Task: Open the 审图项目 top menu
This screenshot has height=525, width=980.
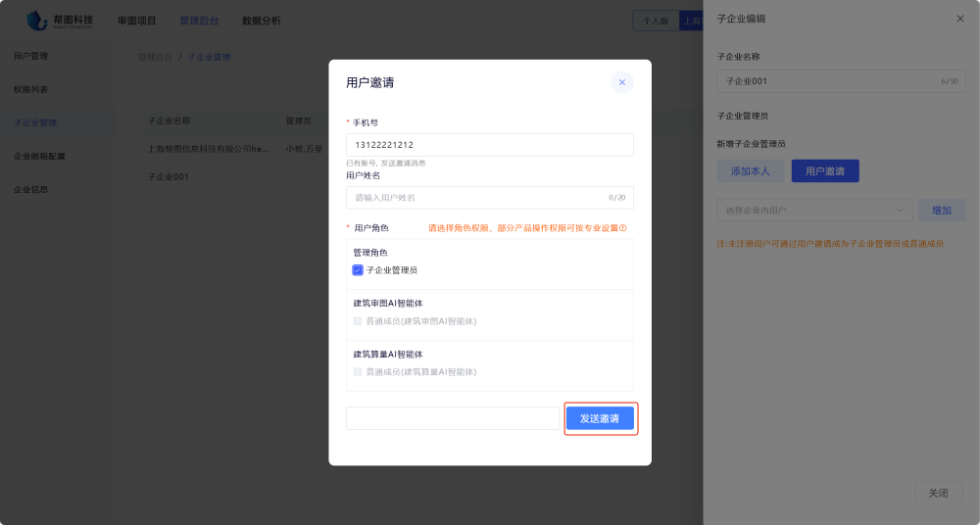Action: point(136,21)
